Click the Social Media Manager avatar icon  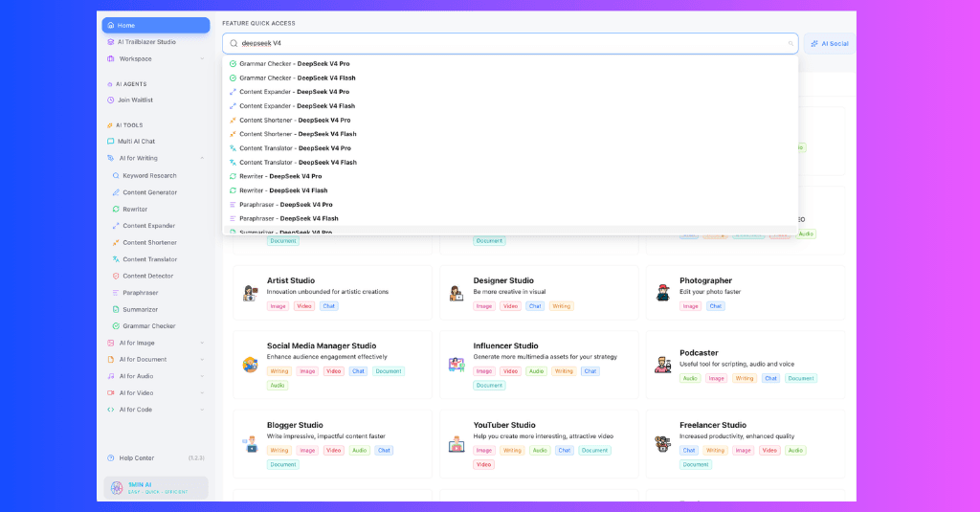pyautogui.click(x=251, y=365)
